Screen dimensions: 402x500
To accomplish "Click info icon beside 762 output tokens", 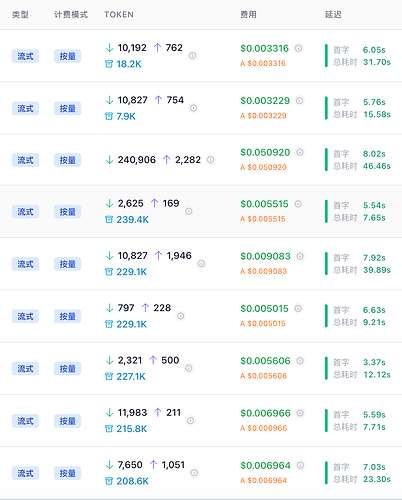I will coord(192,56).
